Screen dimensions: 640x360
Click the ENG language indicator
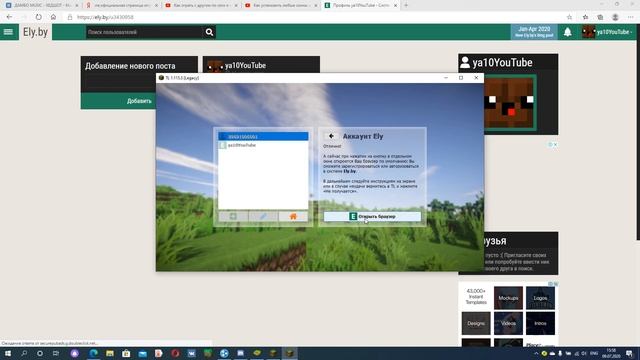tap(594, 353)
